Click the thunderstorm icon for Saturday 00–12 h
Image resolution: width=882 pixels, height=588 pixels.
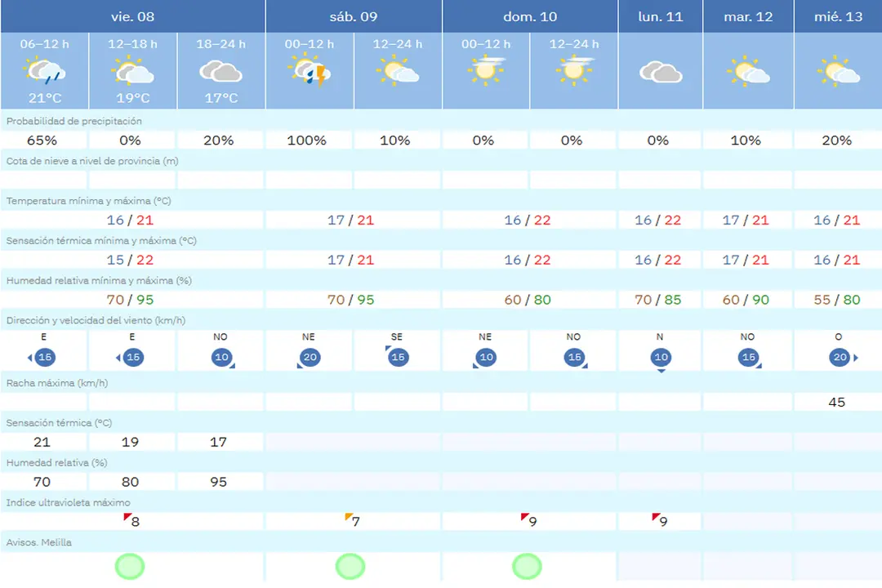[x=310, y=69]
